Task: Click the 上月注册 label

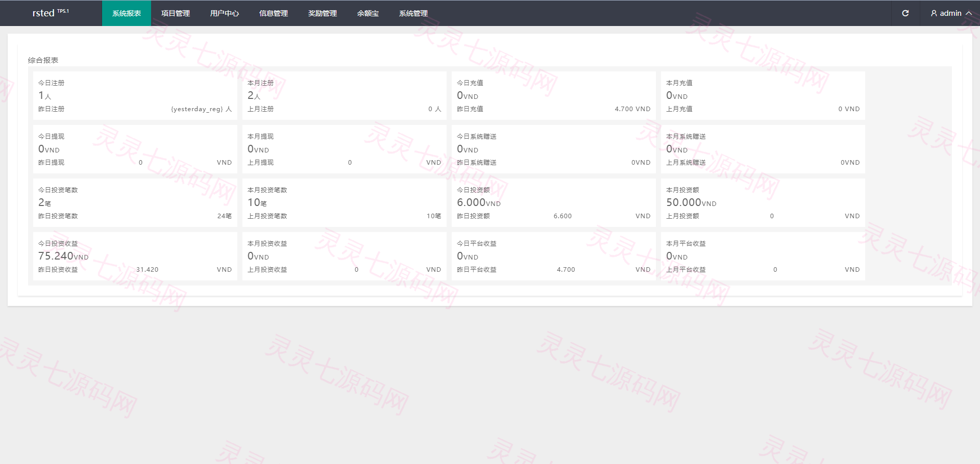Action: point(260,109)
